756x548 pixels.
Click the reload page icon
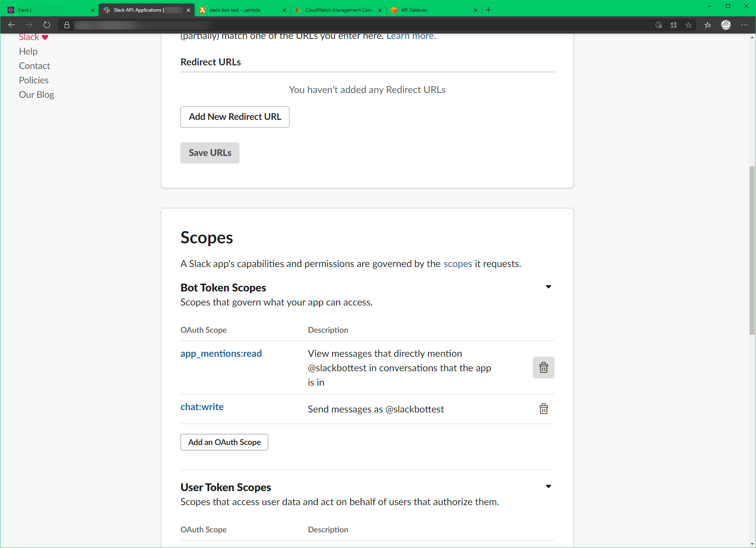46,24
